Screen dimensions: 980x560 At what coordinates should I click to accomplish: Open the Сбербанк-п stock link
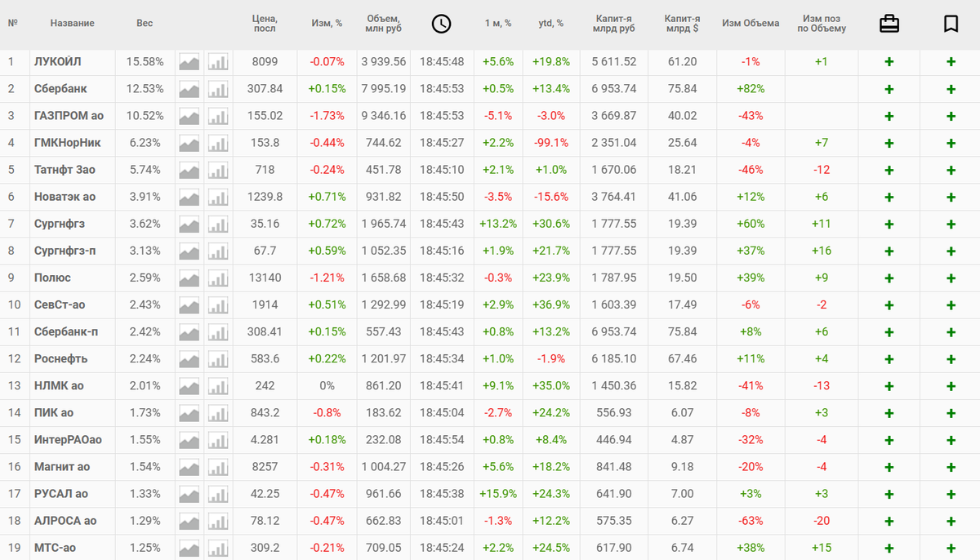pos(66,331)
